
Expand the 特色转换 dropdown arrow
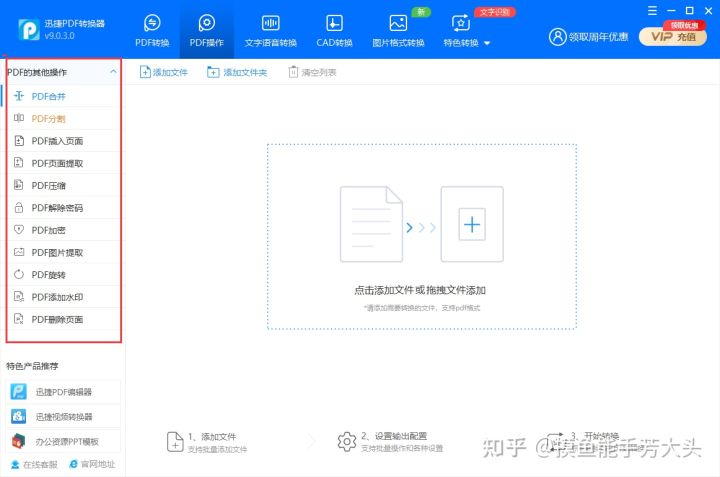[487, 43]
